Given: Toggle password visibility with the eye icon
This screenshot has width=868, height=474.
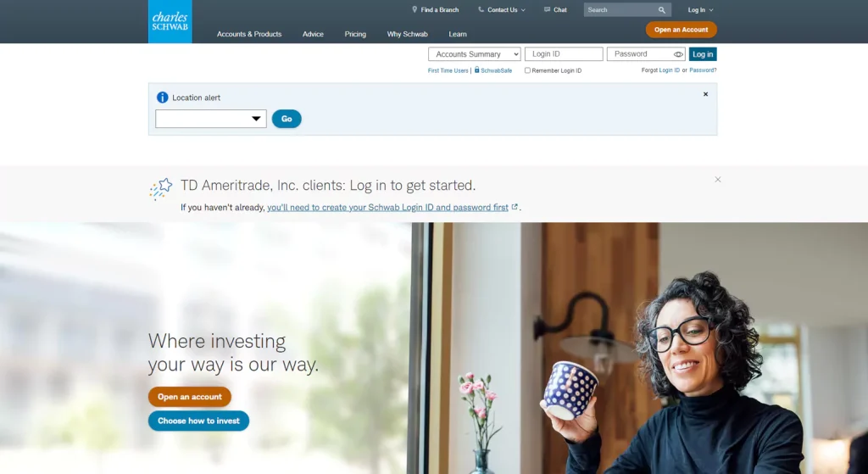Looking at the screenshot, I should click(678, 54).
